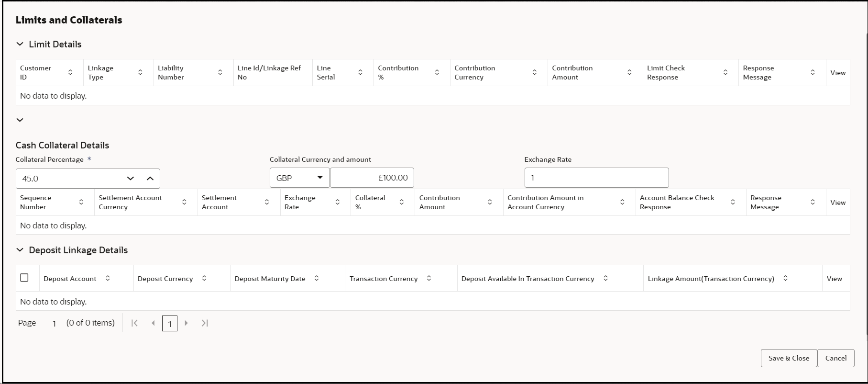Go to last page of deposits
868x384 pixels.
pos(205,323)
